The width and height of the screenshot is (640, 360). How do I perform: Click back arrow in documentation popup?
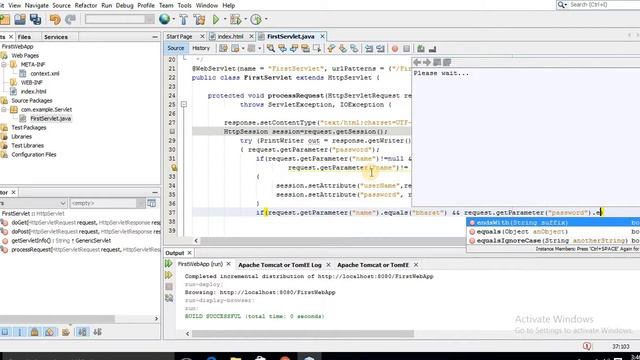pyautogui.click(x=417, y=62)
